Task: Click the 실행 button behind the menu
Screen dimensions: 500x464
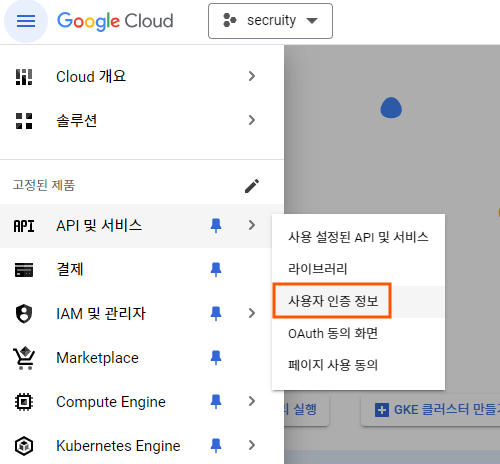Action: coord(306,410)
